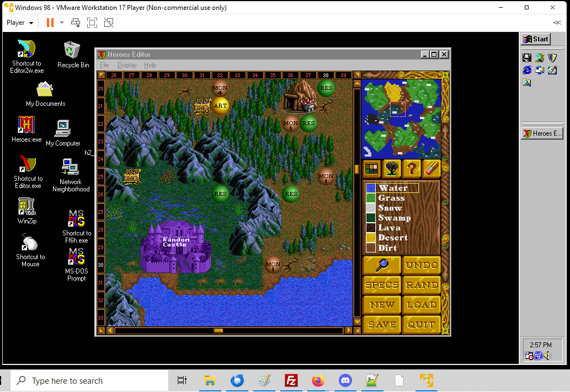Click map scroll-right arrow

tap(348, 331)
